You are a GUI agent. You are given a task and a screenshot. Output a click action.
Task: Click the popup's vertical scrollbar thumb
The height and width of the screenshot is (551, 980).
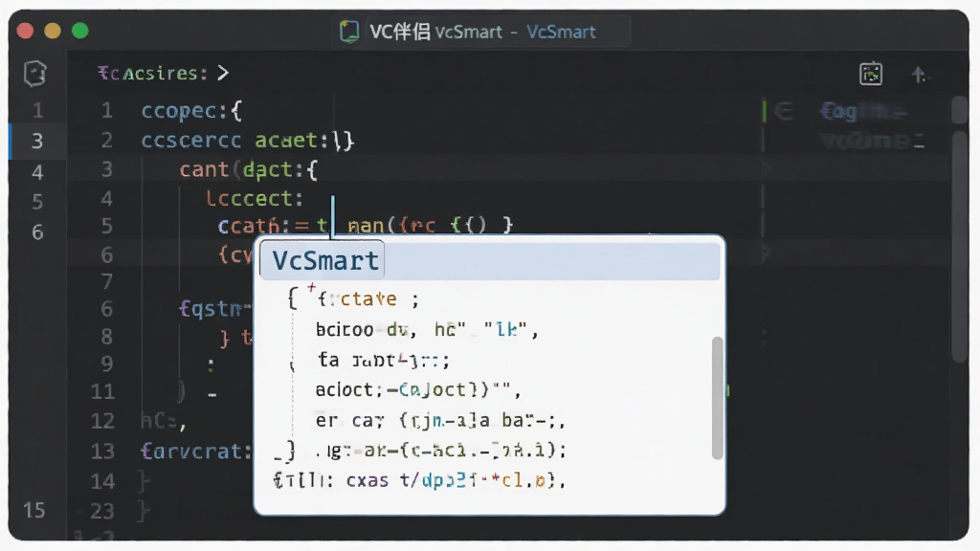(717, 398)
